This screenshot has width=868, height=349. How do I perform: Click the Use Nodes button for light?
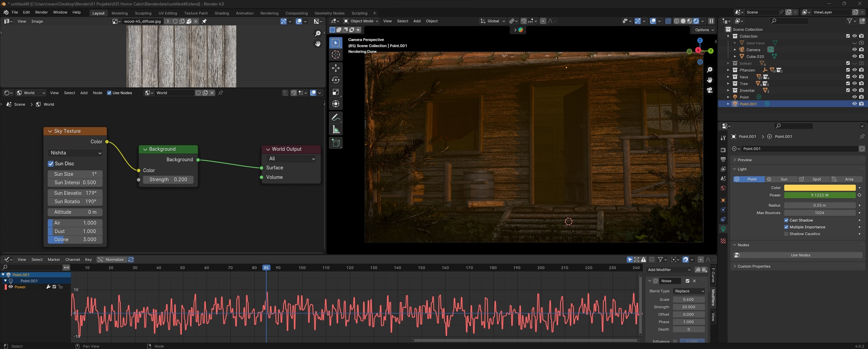coord(800,255)
